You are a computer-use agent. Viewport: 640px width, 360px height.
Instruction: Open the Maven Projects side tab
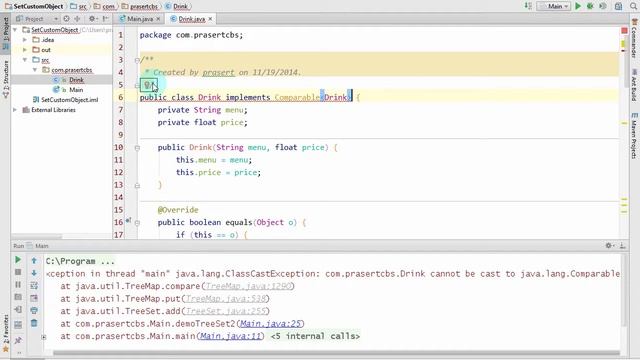[x=634, y=136]
